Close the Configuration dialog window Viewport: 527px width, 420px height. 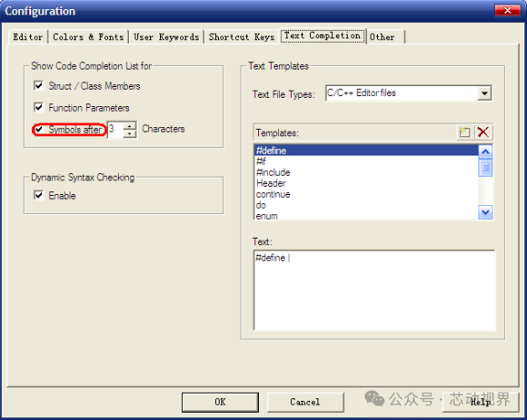pos(508,10)
